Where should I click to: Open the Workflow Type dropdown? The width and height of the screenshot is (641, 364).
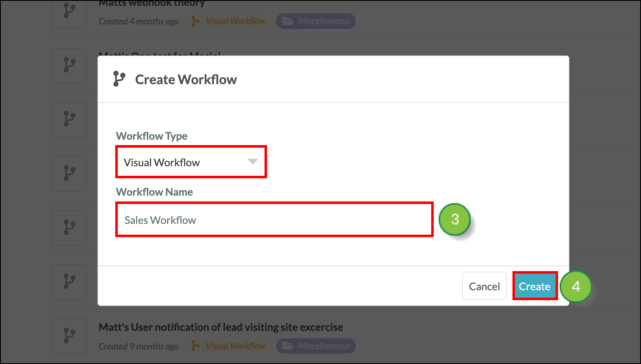click(191, 162)
